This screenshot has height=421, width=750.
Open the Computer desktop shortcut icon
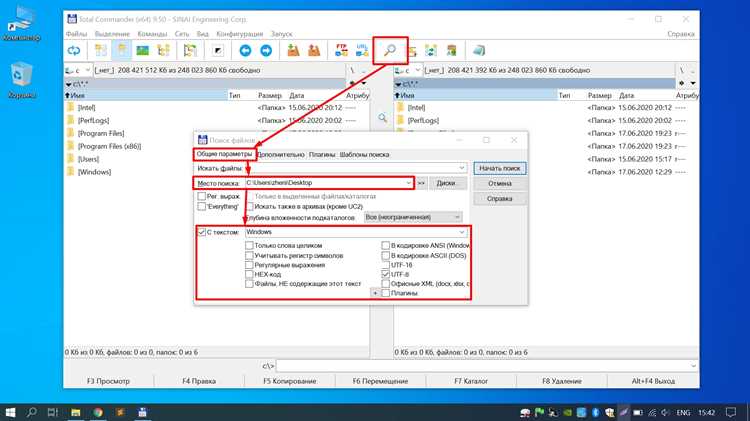(x=22, y=23)
